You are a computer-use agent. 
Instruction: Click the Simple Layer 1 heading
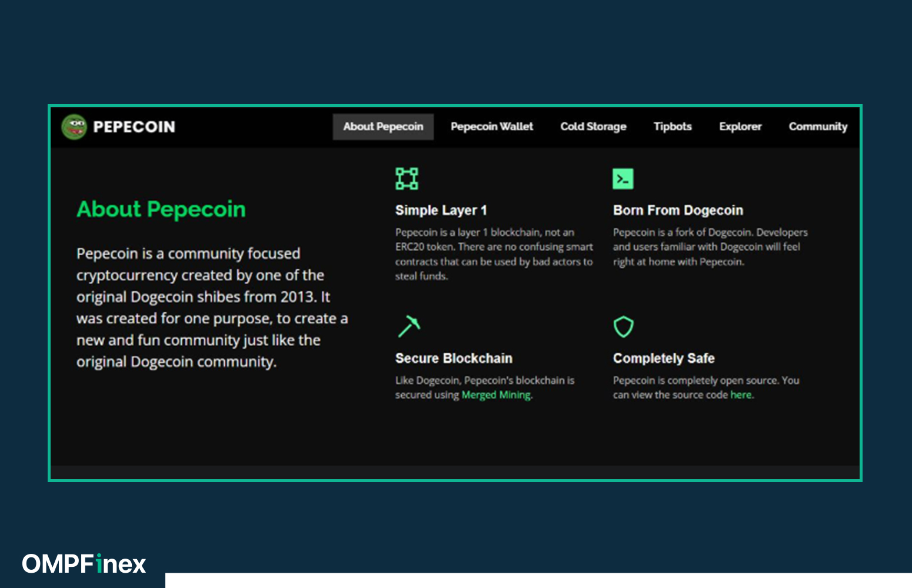pyautogui.click(x=441, y=211)
